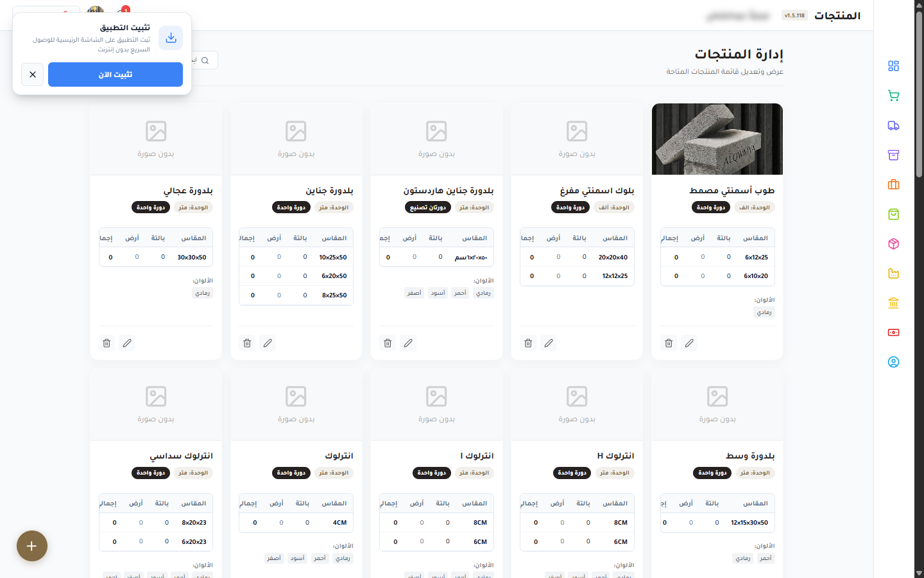Viewport: 924px width, 578px height.
Task: Open the bank building sidebar icon
Action: (893, 302)
